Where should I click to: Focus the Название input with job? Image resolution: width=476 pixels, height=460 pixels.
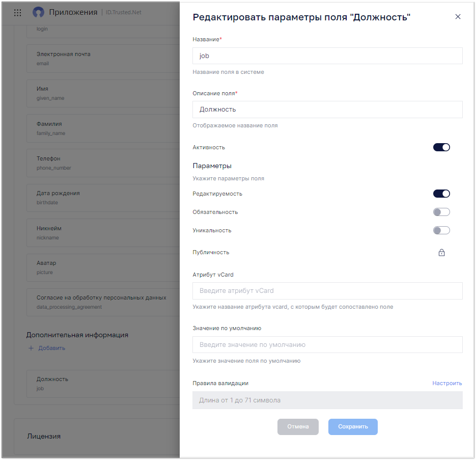(327, 56)
